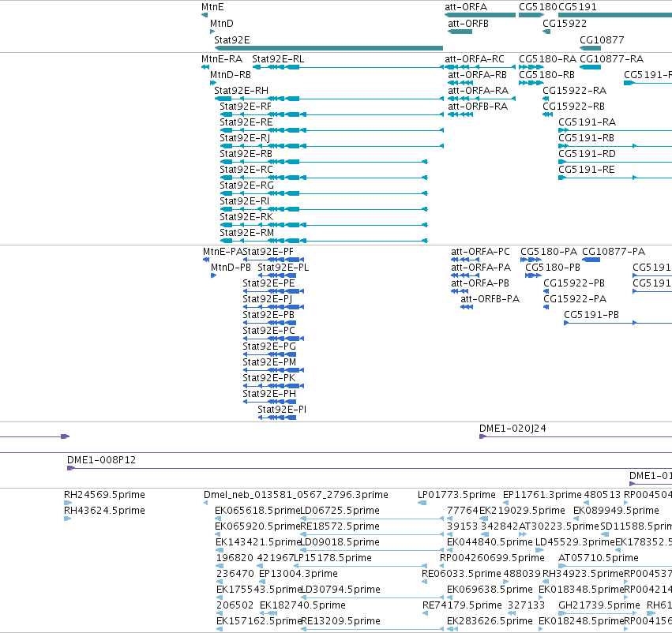This screenshot has width=672, height=633.
Task: Open the att-ORFA gene feature
Action: [x=480, y=15]
